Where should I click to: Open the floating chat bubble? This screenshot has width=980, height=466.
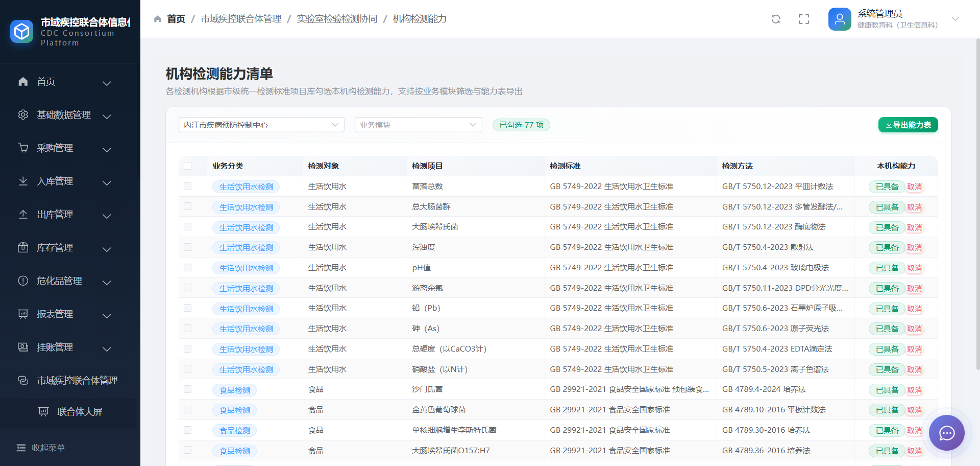947,433
